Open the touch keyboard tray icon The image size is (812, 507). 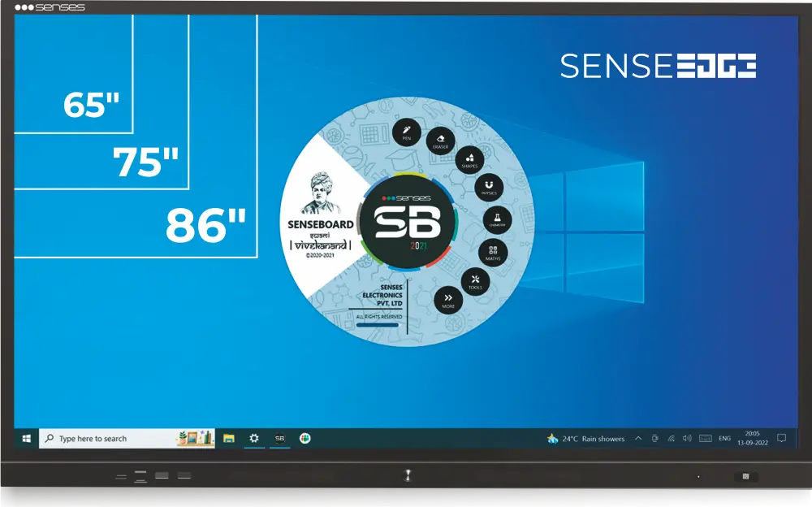[x=706, y=439]
